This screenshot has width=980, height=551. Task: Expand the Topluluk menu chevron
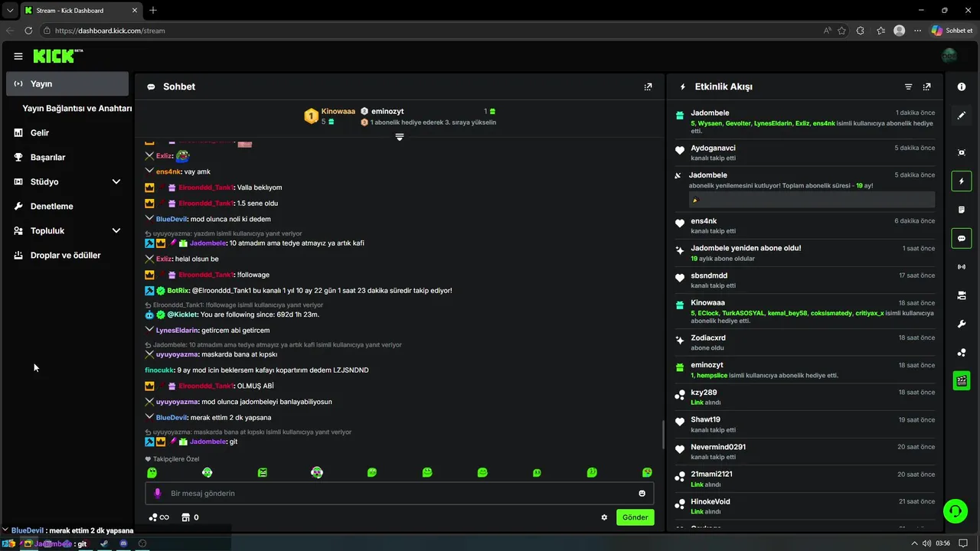tap(116, 231)
